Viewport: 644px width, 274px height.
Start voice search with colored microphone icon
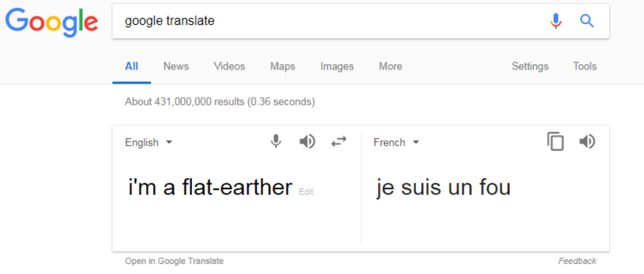coord(556,20)
